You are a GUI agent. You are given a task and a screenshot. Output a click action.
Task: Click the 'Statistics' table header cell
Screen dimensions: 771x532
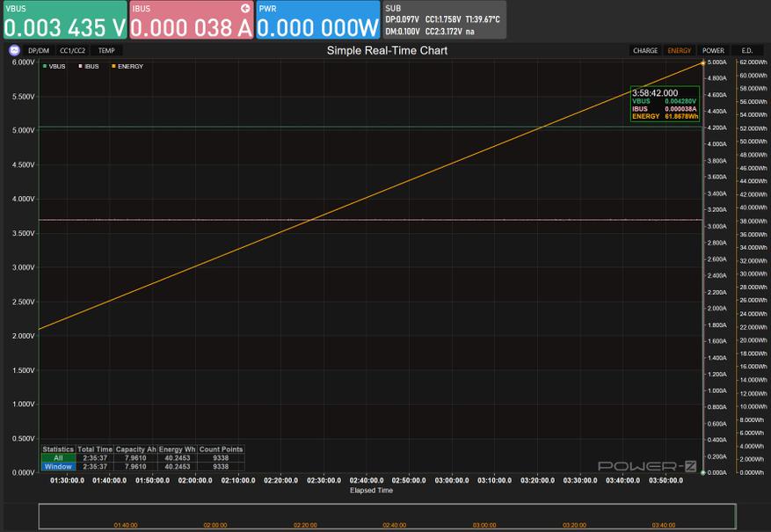(x=58, y=449)
